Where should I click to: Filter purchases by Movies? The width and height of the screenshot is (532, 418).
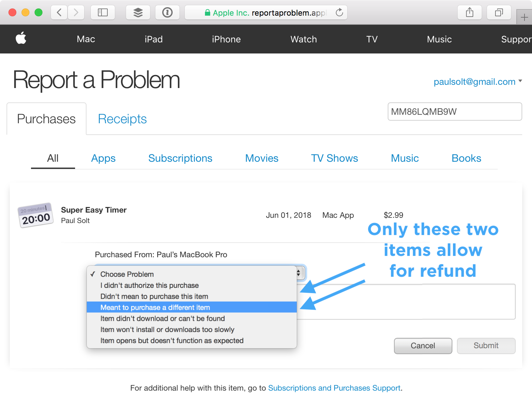point(262,158)
